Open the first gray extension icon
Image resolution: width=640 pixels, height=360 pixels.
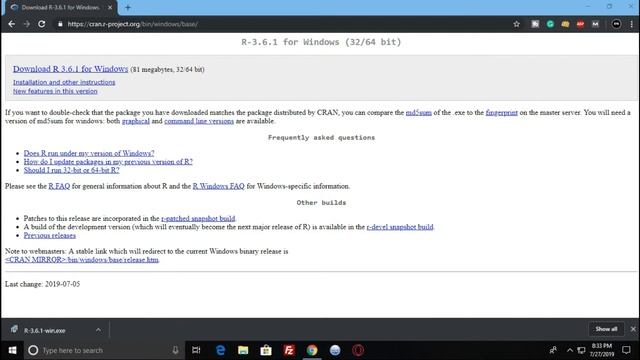[535, 24]
